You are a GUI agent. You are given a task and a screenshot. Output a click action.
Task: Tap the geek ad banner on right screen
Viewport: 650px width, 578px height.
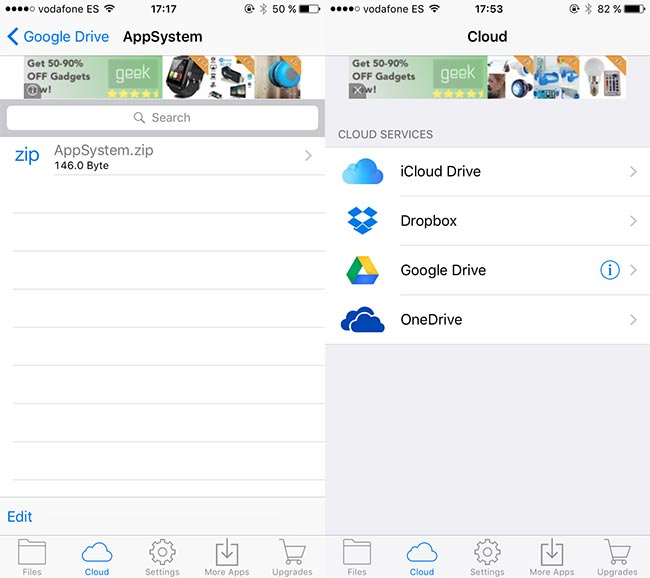point(487,77)
